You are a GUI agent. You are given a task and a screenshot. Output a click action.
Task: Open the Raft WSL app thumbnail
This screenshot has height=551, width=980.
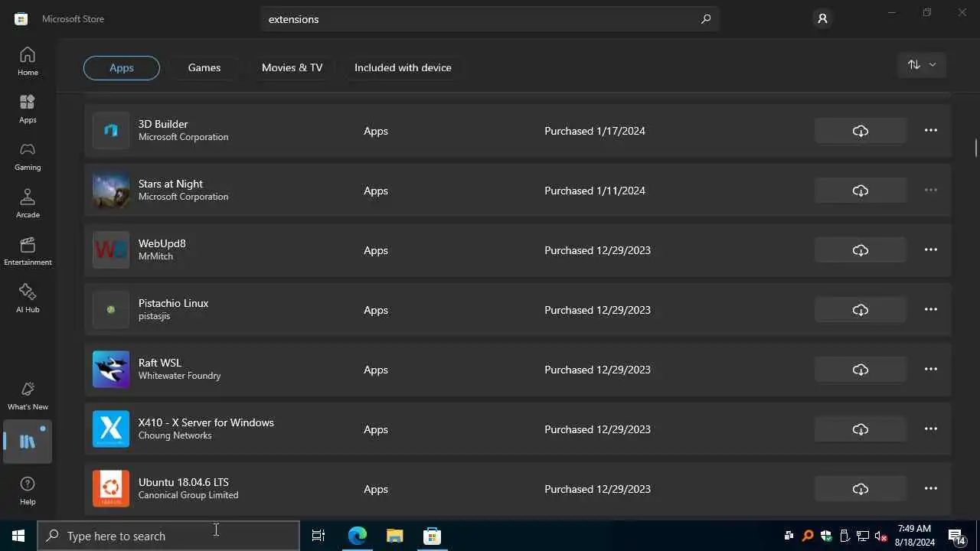tap(111, 370)
